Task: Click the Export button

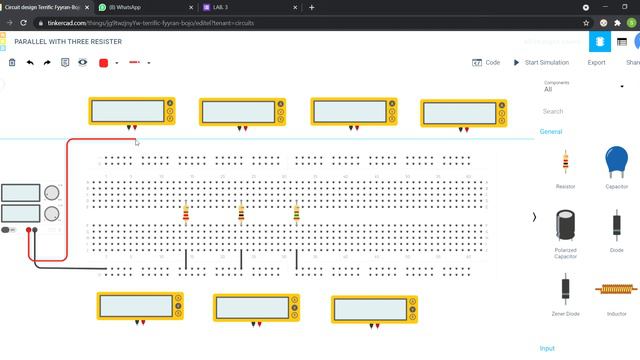Action: 596,62
